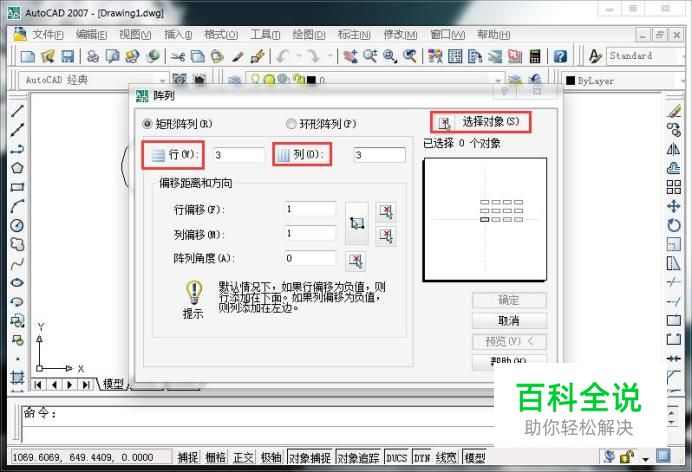Select the Circle drawing tool
The image size is (692, 472).
[17, 225]
